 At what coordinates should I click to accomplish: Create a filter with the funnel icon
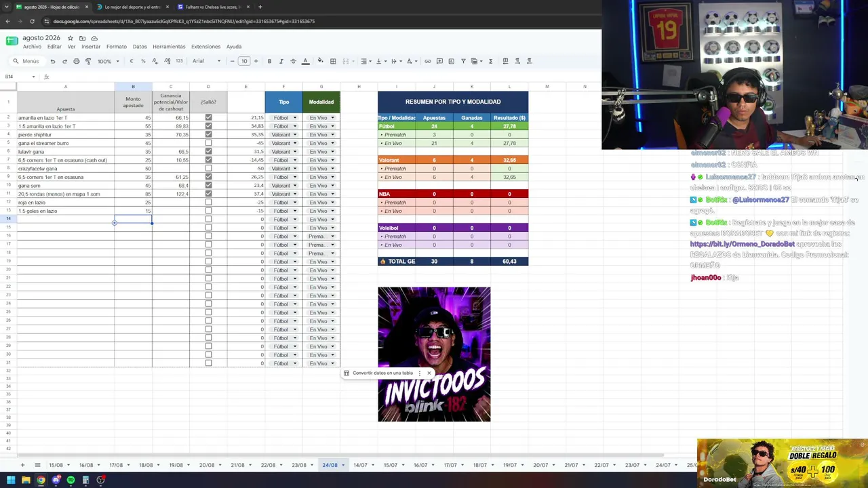click(463, 61)
